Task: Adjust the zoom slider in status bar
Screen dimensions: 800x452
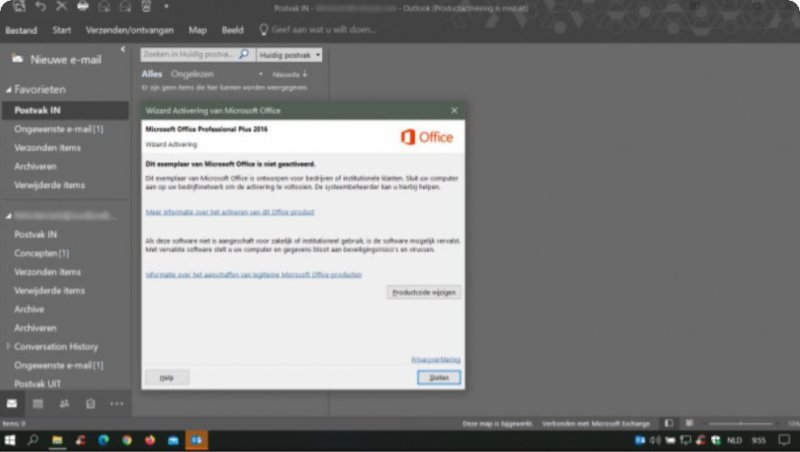Action: [741, 423]
